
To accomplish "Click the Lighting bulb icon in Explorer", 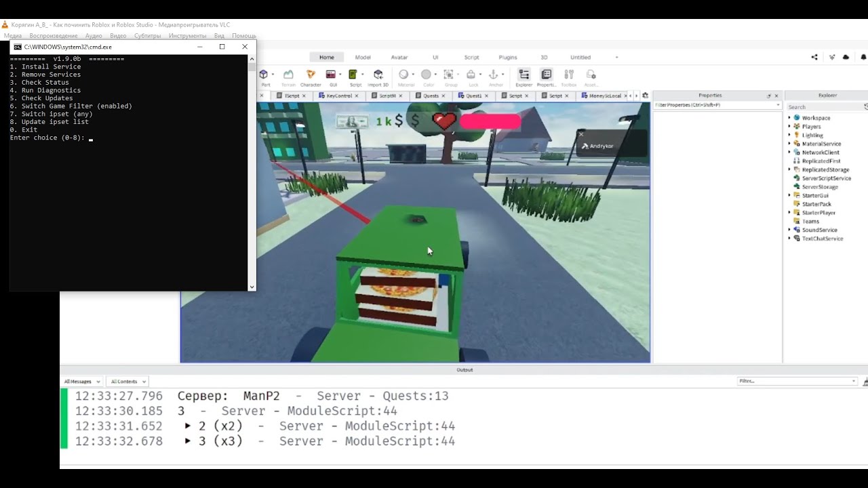I will [x=797, y=135].
